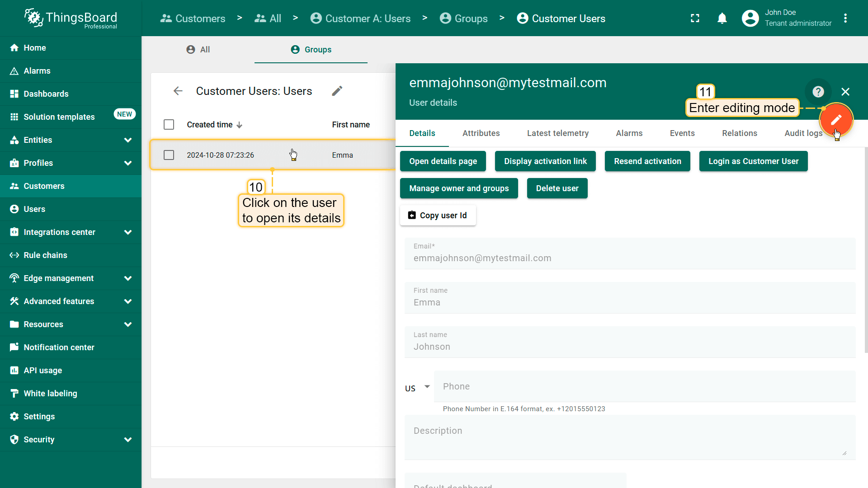The image size is (868, 488).
Task: Click the orange pencil edit mode button
Action: click(x=836, y=120)
